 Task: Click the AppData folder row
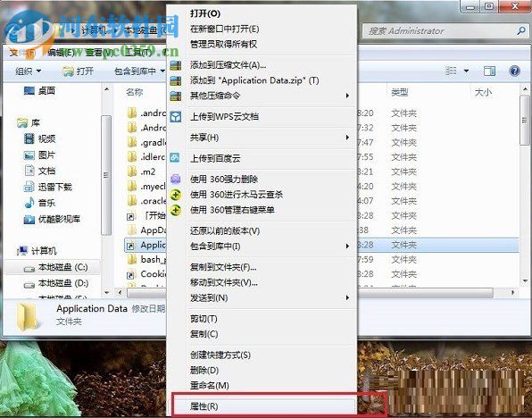145,230
